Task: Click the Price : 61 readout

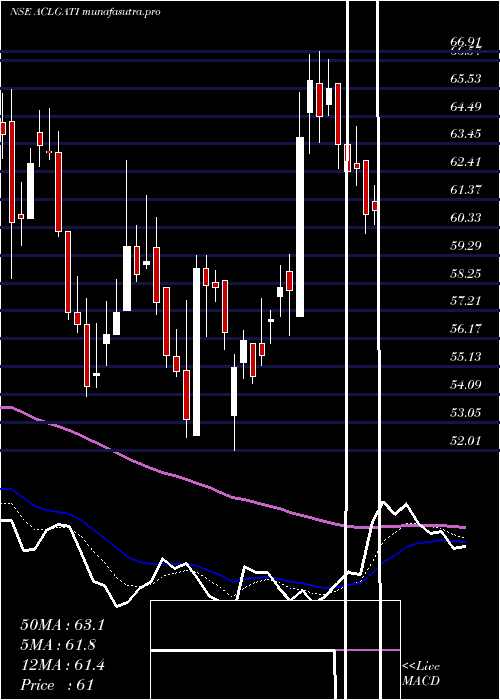Action: (x=57, y=685)
